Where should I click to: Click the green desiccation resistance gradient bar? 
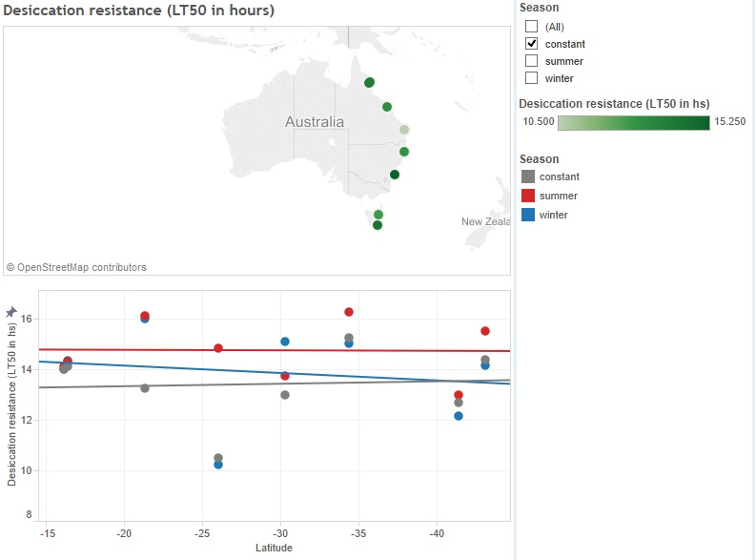click(633, 122)
